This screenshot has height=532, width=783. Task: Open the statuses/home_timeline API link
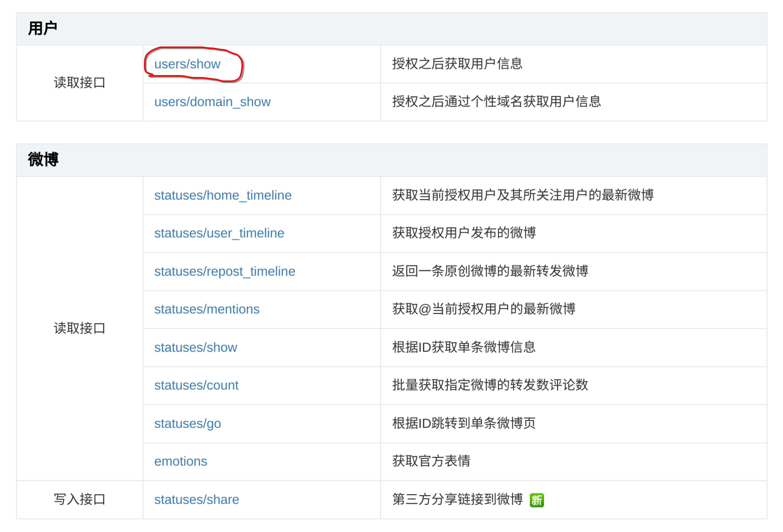223,195
